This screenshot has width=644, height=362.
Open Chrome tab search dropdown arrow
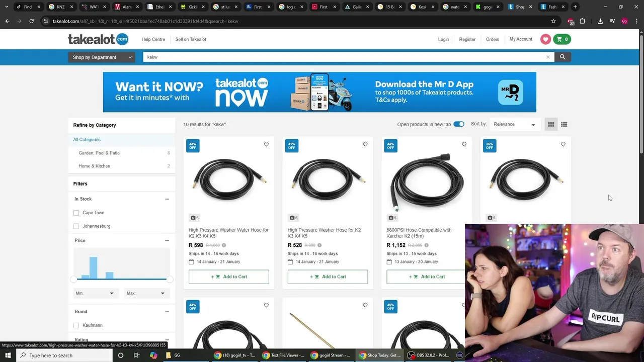point(7,7)
